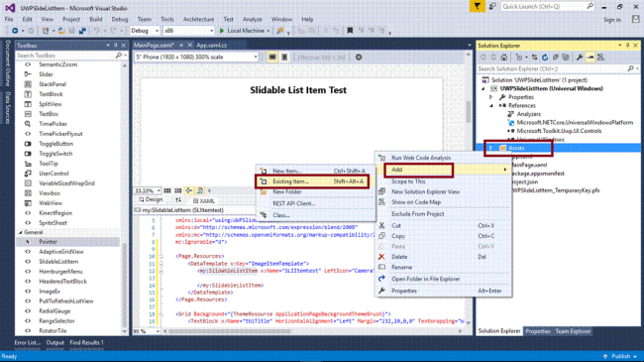Screen dimensions: 644x362
Task: Refresh the Solution Explorer tree
Action: click(x=545, y=58)
